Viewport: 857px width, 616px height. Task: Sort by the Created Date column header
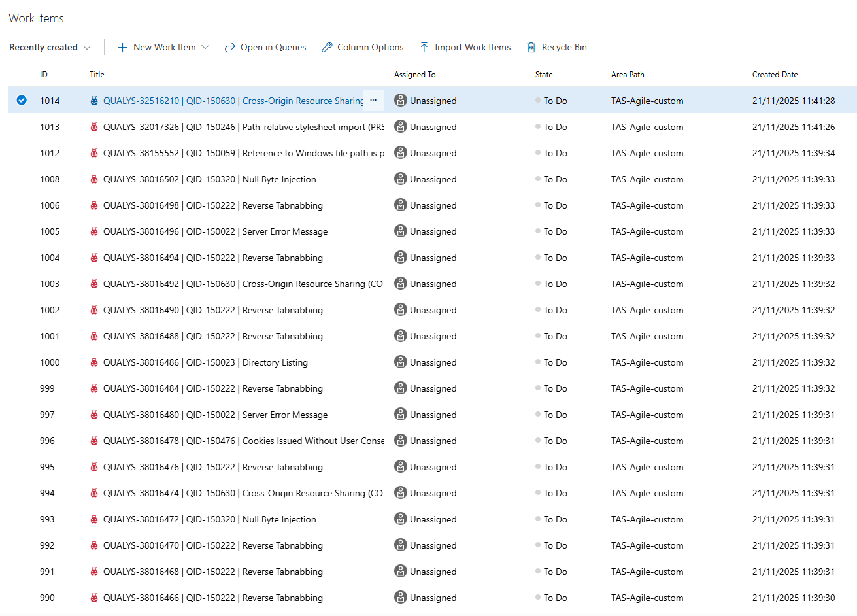(x=775, y=75)
